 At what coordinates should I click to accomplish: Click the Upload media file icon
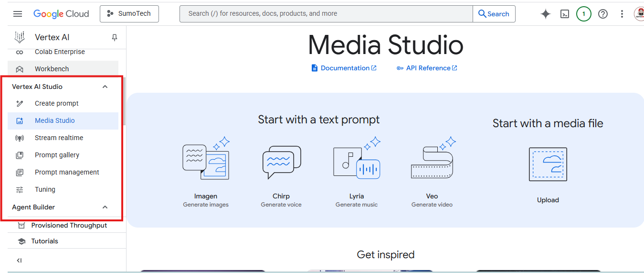click(548, 164)
